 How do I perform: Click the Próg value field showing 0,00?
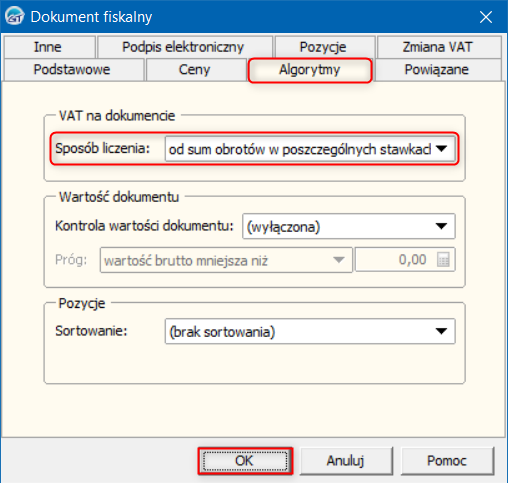tap(405, 260)
